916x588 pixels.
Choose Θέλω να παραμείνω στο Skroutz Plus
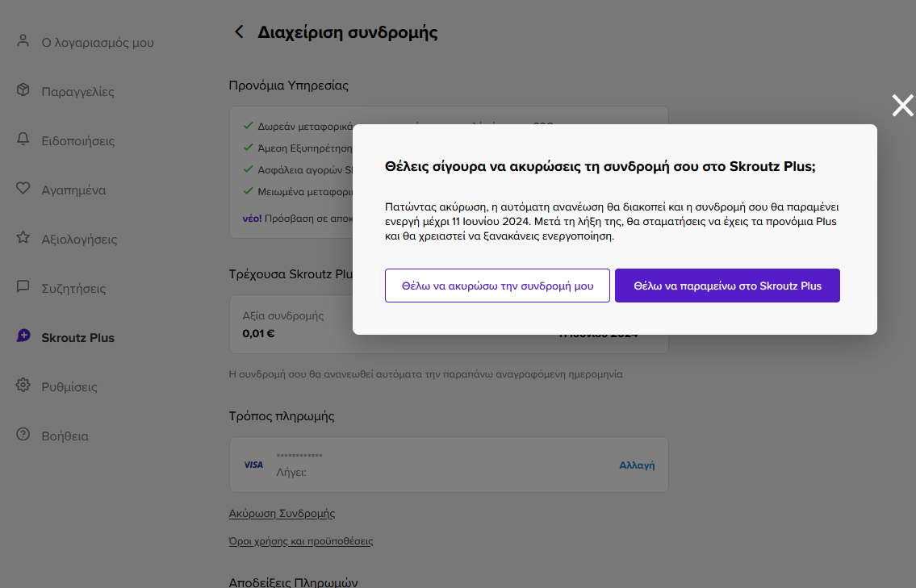(727, 286)
